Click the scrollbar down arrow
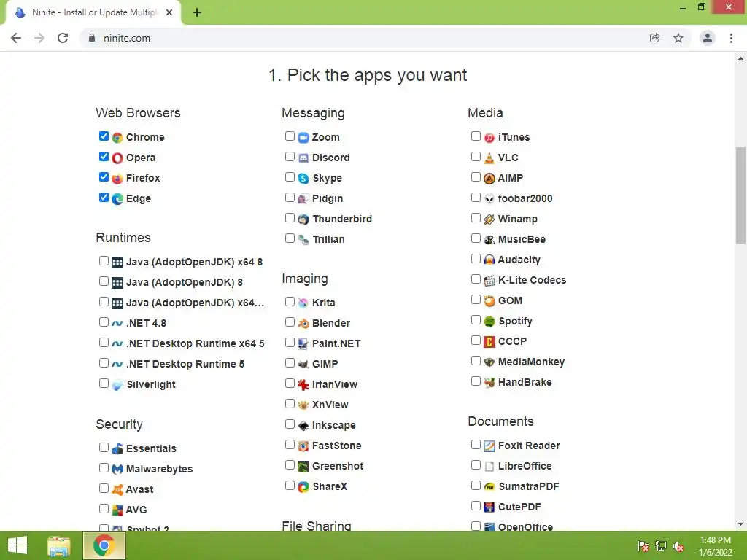This screenshot has width=747, height=560. [x=740, y=524]
